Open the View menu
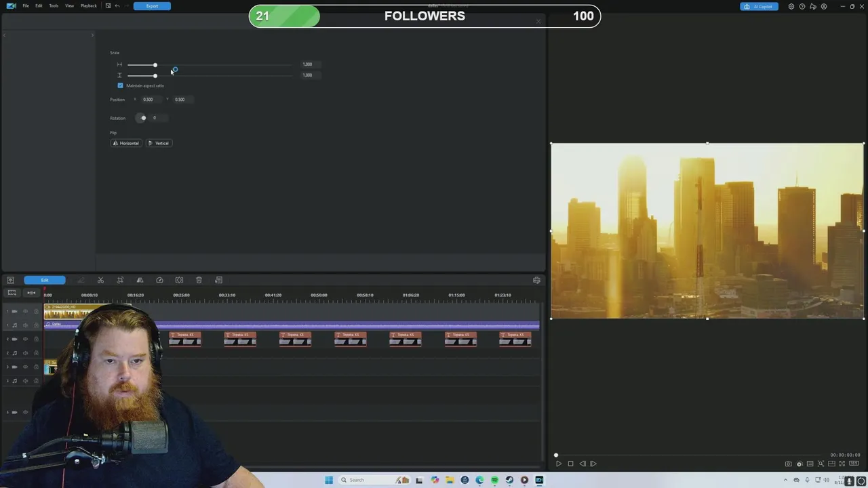 [69, 6]
